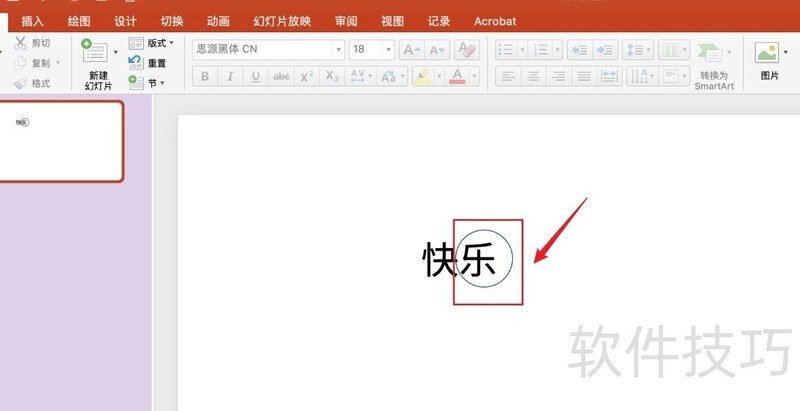This screenshot has height=411, width=800.
Task: Increase font size with A up icon
Action: click(412, 50)
